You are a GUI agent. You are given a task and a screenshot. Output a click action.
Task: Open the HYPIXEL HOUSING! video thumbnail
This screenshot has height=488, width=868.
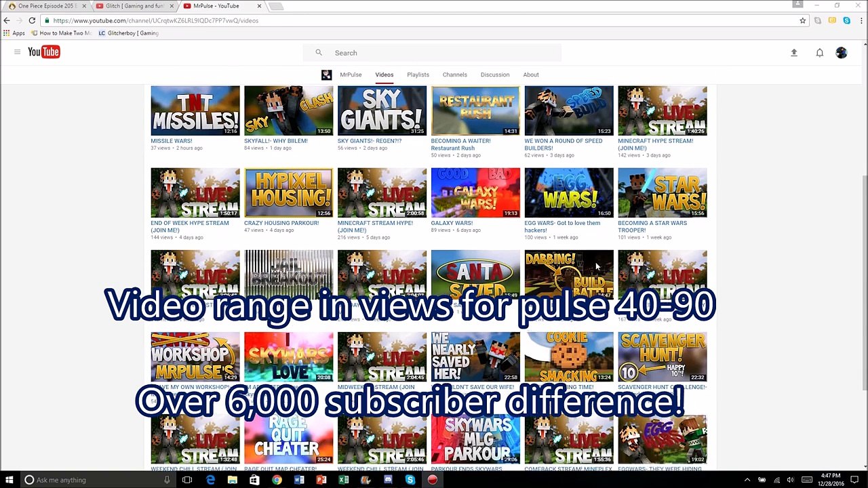(289, 192)
